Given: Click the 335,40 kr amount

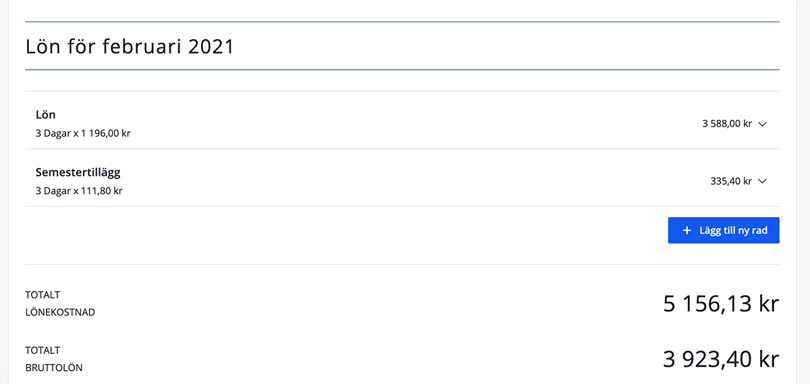Looking at the screenshot, I should [731, 181].
